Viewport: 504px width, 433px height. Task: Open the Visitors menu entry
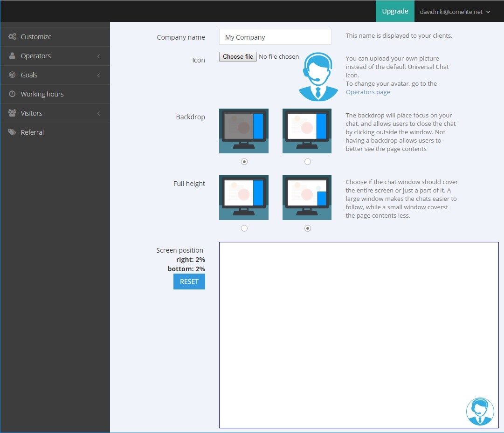(x=31, y=113)
